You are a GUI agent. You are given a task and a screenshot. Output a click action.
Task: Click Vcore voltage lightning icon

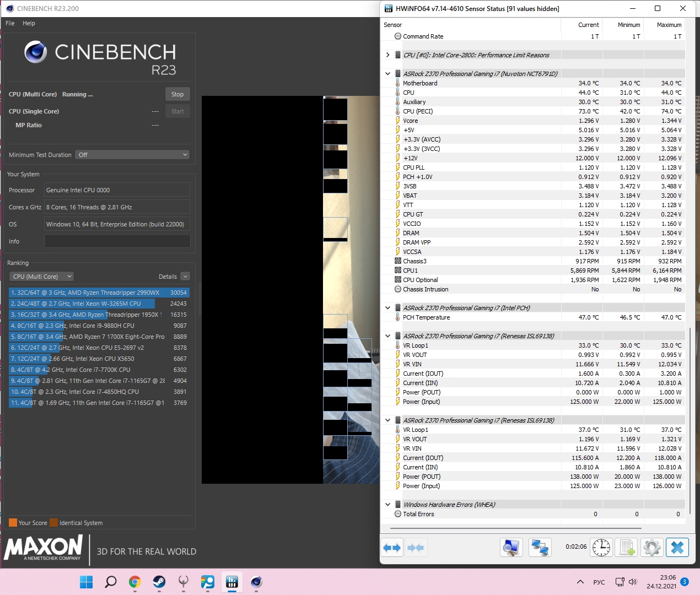[x=397, y=121]
